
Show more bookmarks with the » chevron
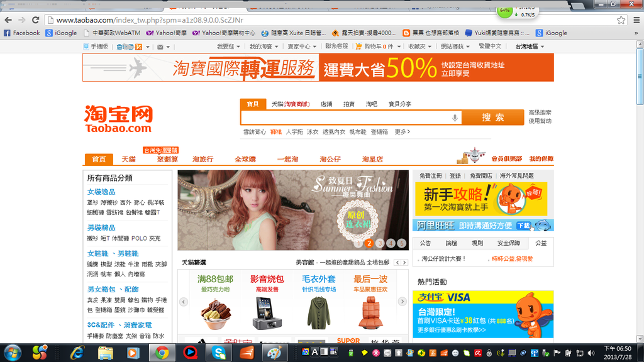636,33
